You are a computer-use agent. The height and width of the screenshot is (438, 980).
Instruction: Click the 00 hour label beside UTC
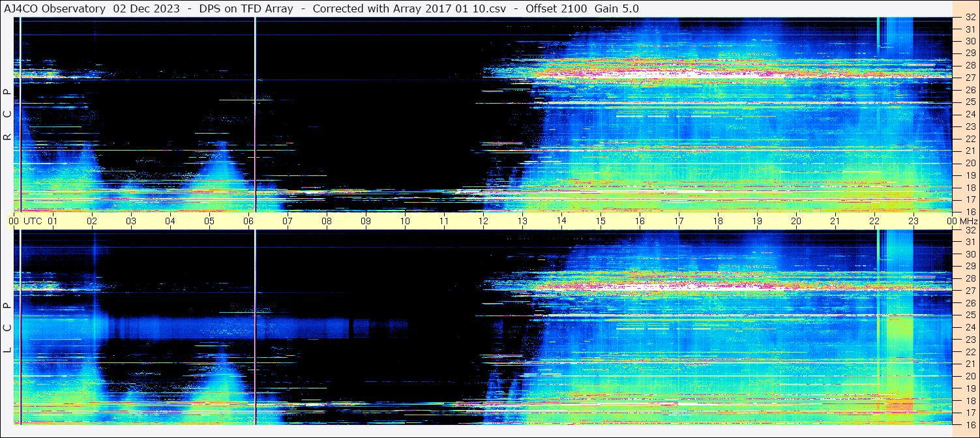[x=14, y=221]
